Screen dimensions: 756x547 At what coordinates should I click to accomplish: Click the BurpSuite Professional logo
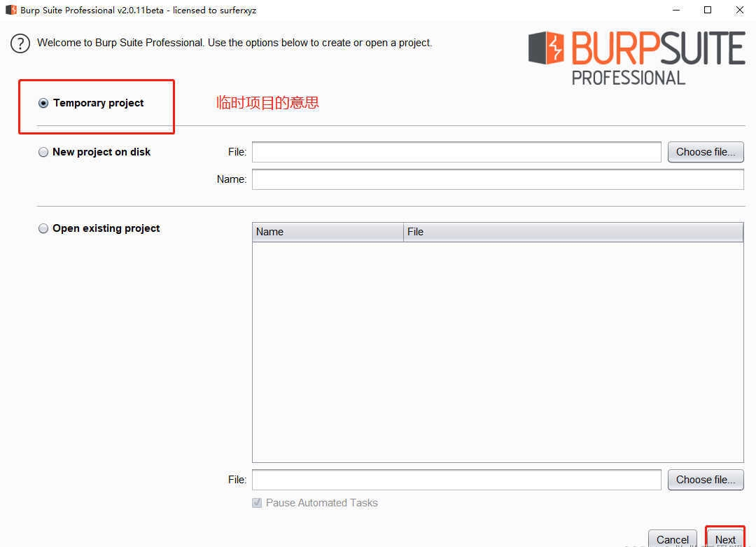point(636,58)
